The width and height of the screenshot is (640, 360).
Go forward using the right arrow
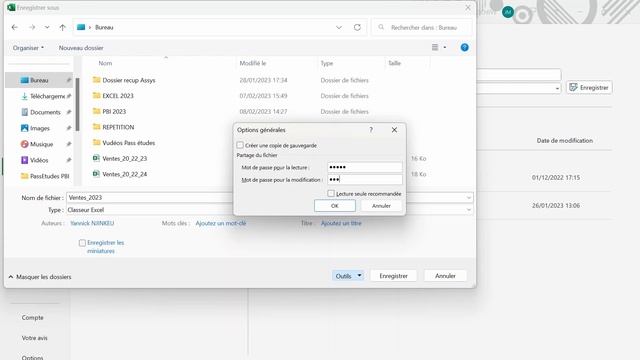click(32, 27)
